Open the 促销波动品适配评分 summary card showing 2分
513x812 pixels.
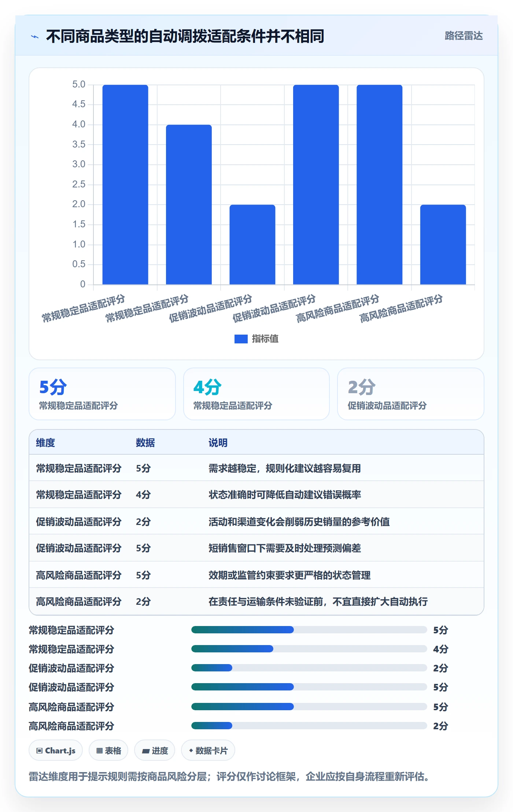[x=411, y=394]
